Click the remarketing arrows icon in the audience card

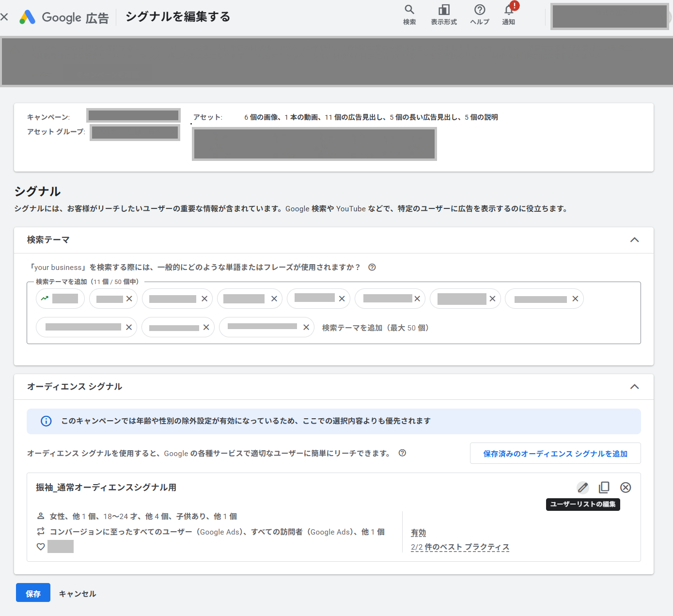41,531
